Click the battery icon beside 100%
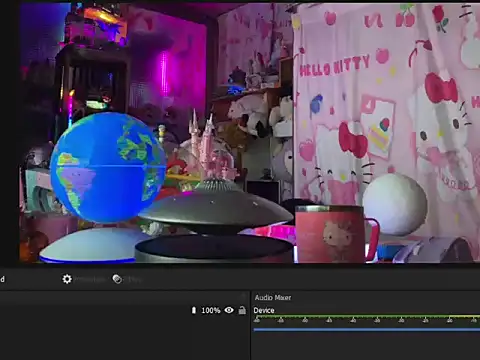The height and width of the screenshot is (360, 480). click(x=194, y=310)
